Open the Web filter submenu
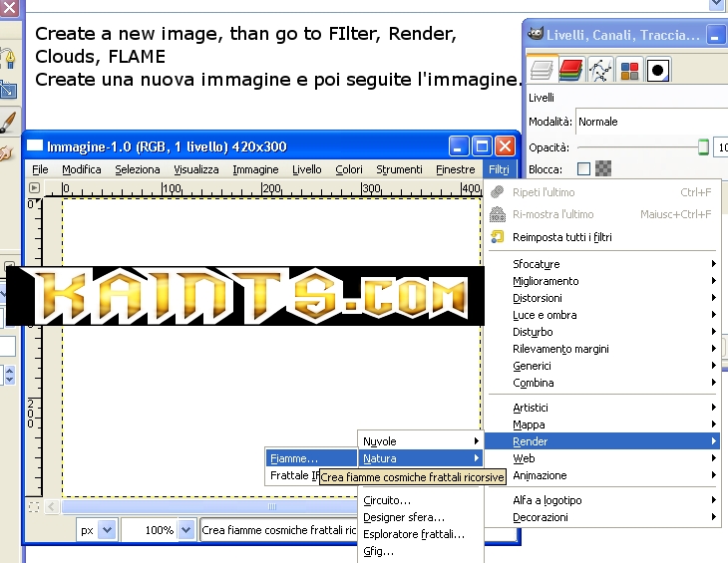728x563 pixels. [603, 458]
